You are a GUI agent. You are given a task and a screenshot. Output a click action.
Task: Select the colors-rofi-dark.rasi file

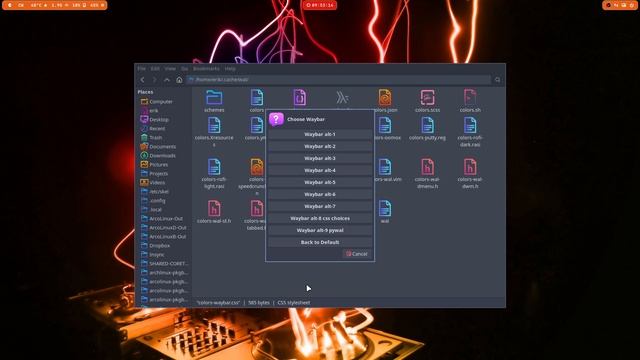(470, 125)
